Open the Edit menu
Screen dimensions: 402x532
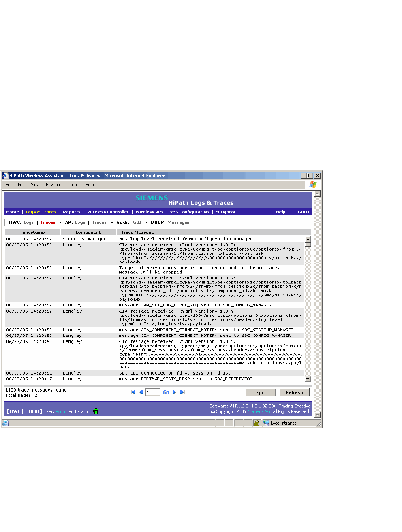(x=21, y=185)
